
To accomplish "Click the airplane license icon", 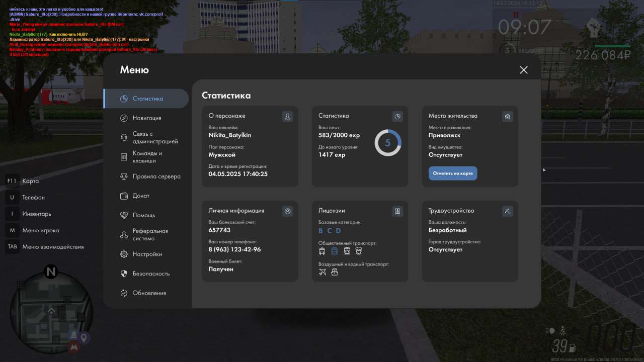I will (323, 272).
